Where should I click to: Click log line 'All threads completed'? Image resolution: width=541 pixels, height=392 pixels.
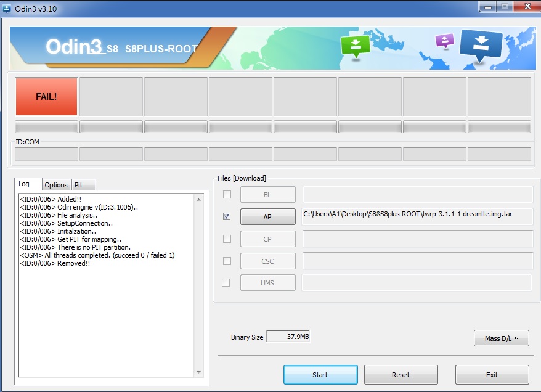[x=97, y=255]
